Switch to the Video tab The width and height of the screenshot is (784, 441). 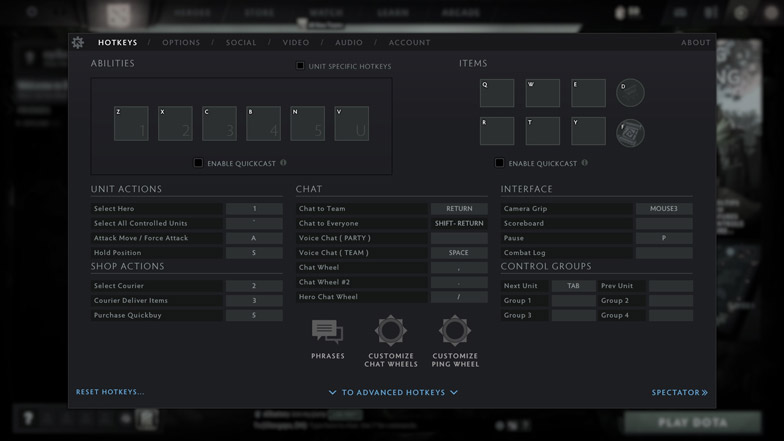coord(296,42)
